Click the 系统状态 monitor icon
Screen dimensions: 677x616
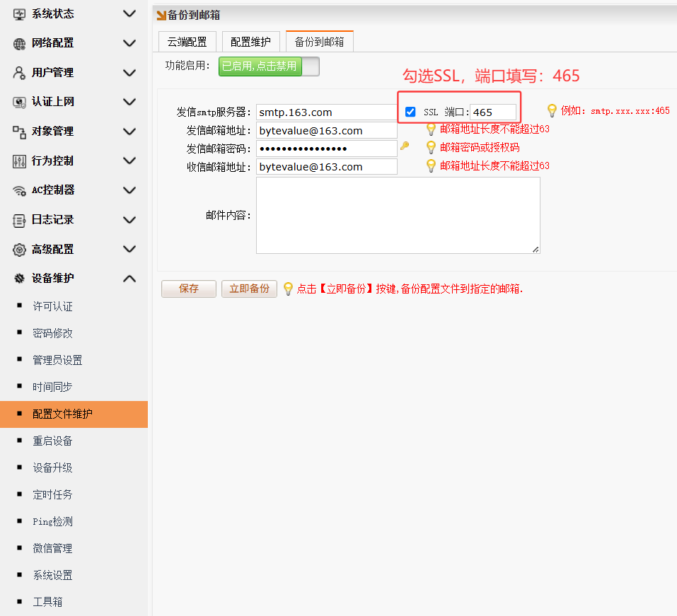click(x=19, y=14)
